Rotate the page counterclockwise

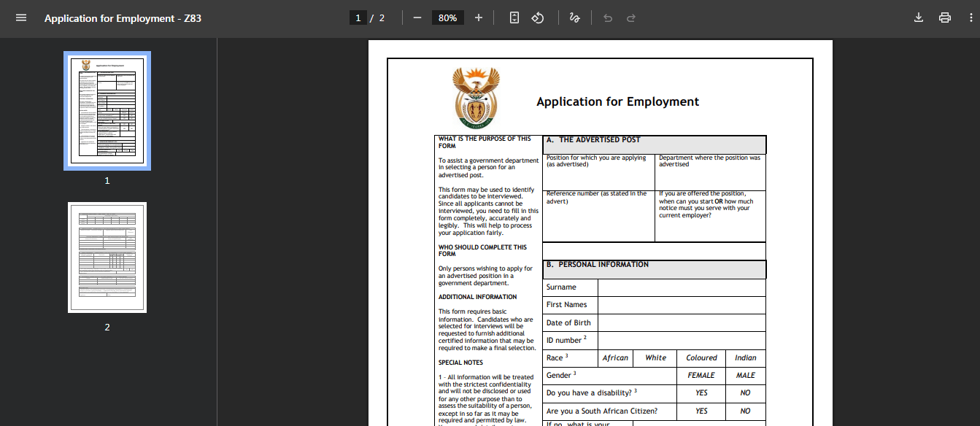tap(538, 18)
